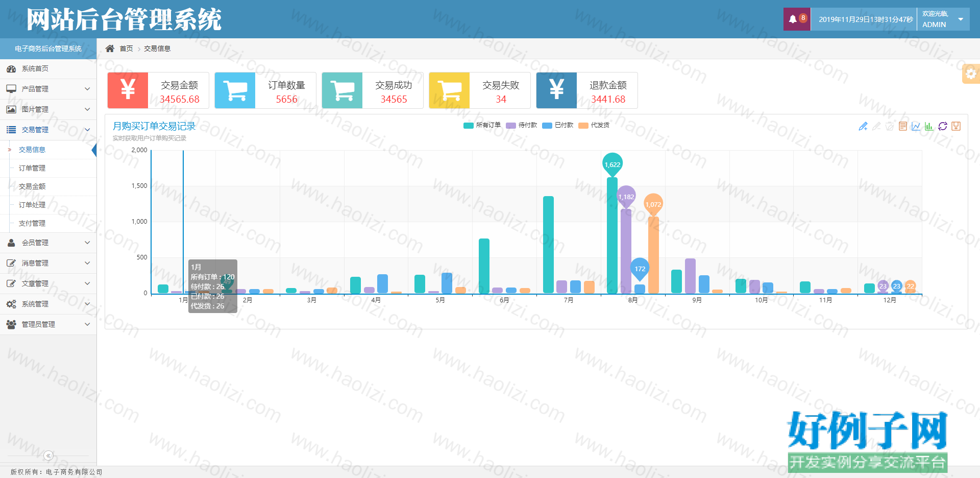Toggle 所有订单 legend series

[x=482, y=125]
